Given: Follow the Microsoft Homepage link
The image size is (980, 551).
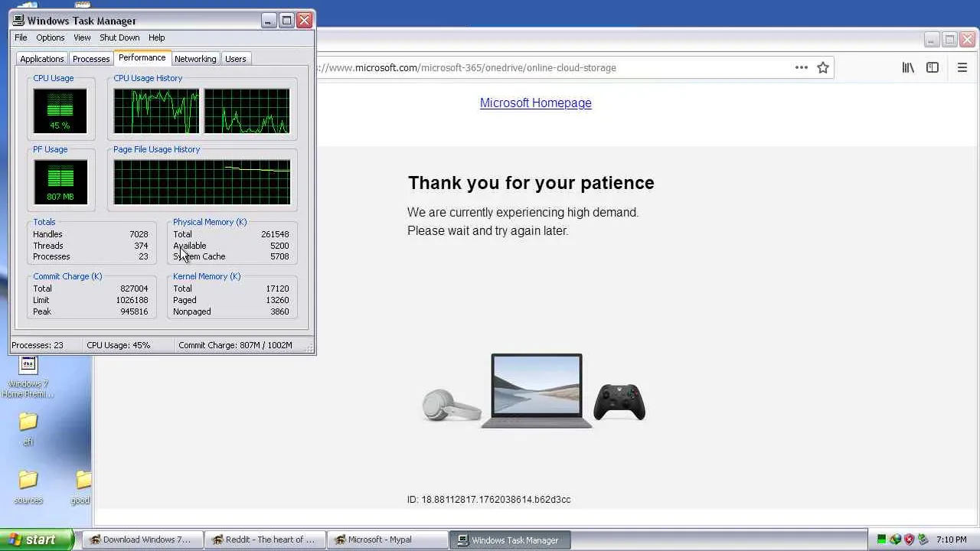Looking at the screenshot, I should pos(536,103).
